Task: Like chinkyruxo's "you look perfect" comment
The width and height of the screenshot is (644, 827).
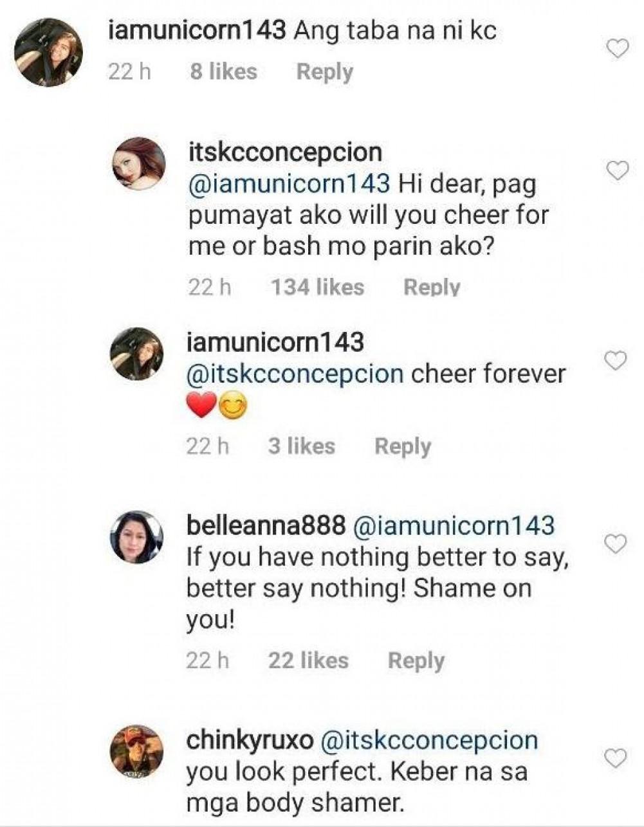Action: (616, 758)
